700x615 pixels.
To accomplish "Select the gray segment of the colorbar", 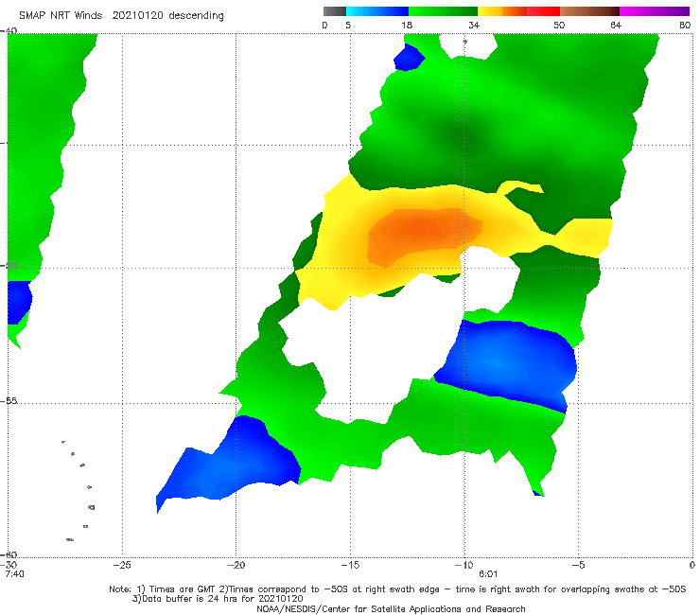I will coord(334,11).
